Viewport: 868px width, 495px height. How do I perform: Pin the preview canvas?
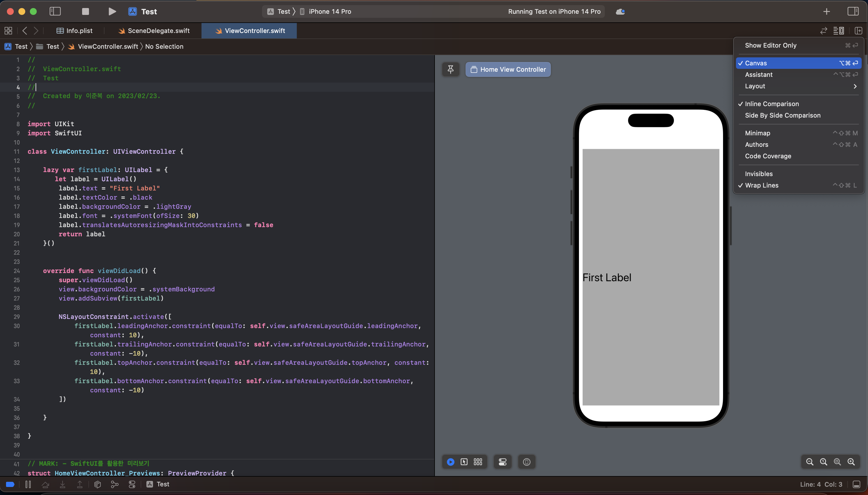click(450, 69)
